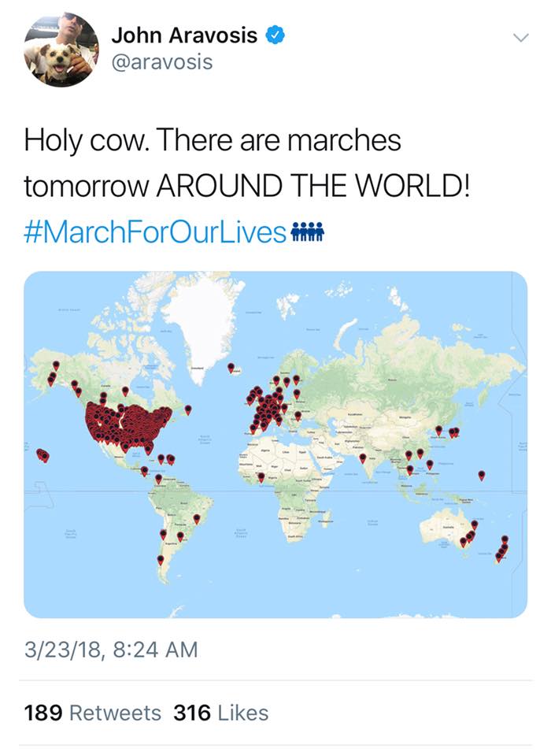
Task: Click the map pin on India
Action: point(362,457)
